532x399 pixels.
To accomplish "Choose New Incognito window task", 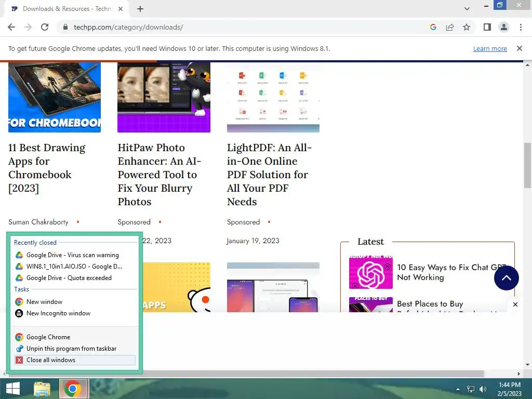I will (75, 313).
